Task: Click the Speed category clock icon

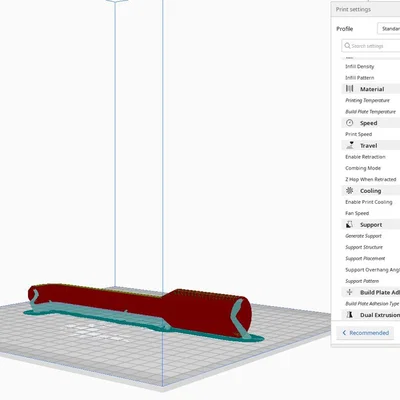Action: pyautogui.click(x=349, y=123)
